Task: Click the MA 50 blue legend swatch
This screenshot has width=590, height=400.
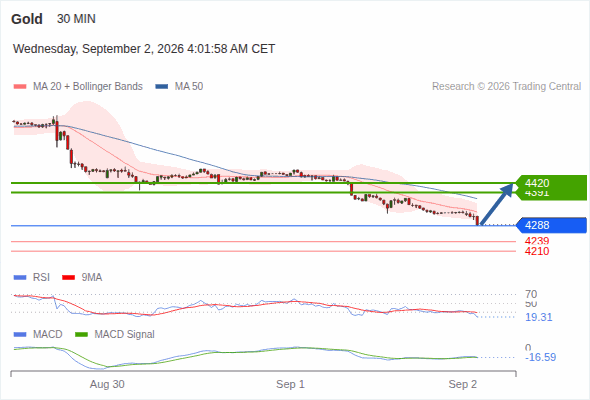Action: pos(162,87)
